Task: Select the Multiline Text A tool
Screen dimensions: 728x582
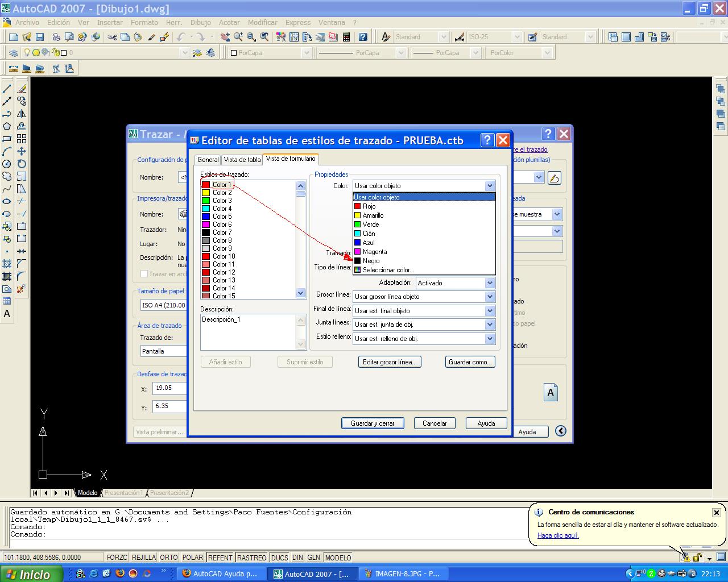Action: 7,314
